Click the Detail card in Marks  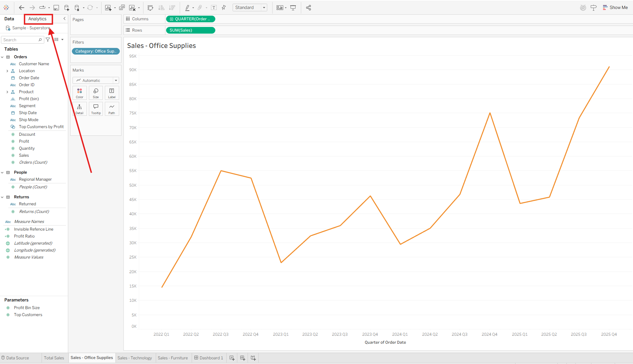(80, 109)
